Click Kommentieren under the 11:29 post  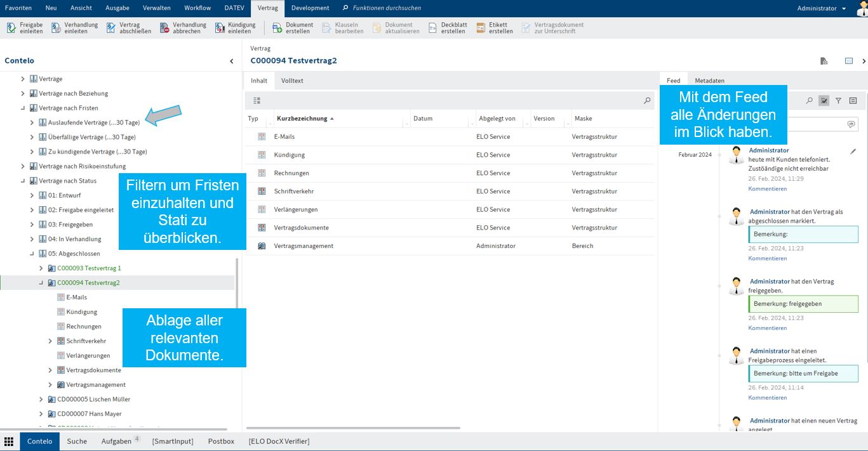click(767, 188)
